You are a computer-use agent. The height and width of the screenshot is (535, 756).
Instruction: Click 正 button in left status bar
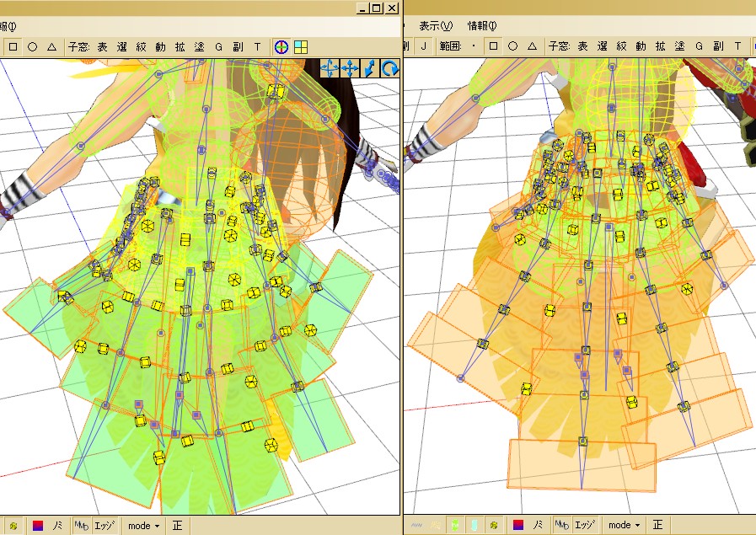[178, 526]
